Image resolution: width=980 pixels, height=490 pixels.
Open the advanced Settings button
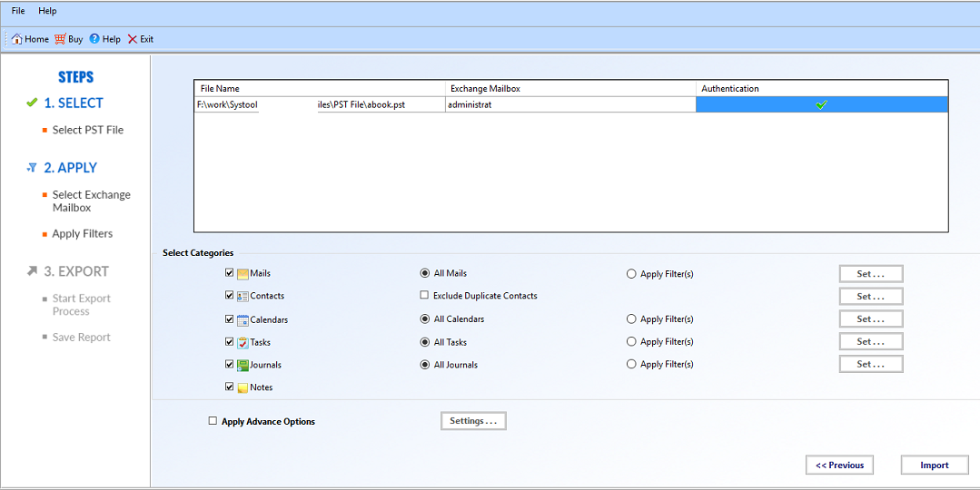tap(473, 421)
